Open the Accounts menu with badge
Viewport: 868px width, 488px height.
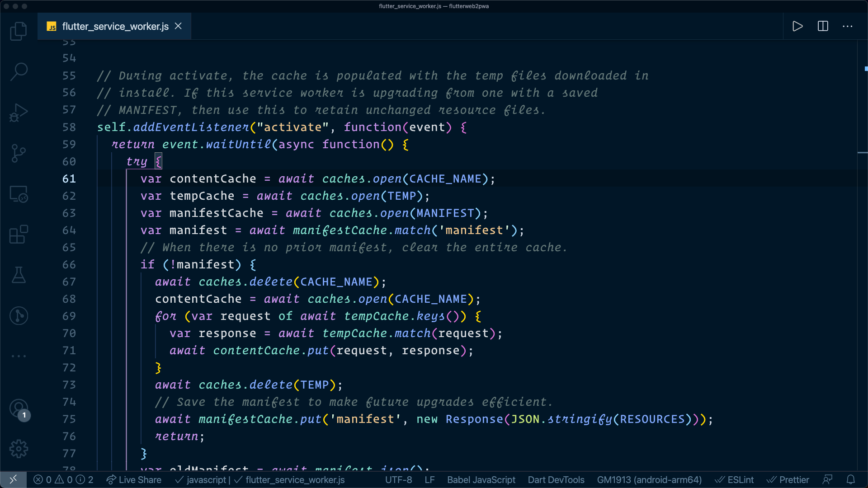pos(19,408)
